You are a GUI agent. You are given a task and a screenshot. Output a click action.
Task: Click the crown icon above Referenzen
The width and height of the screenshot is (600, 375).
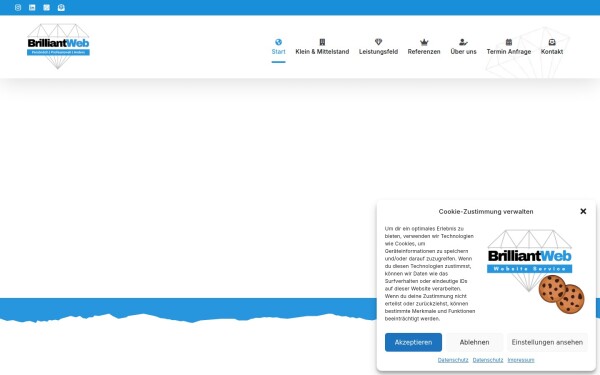(424, 42)
